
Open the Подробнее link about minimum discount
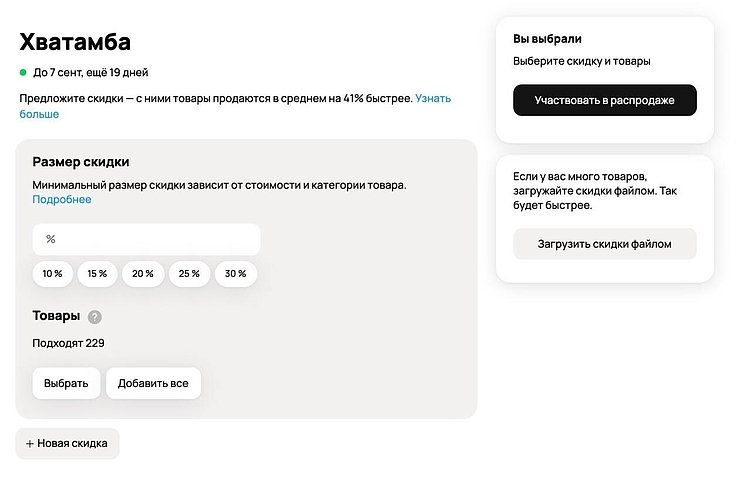point(62,199)
